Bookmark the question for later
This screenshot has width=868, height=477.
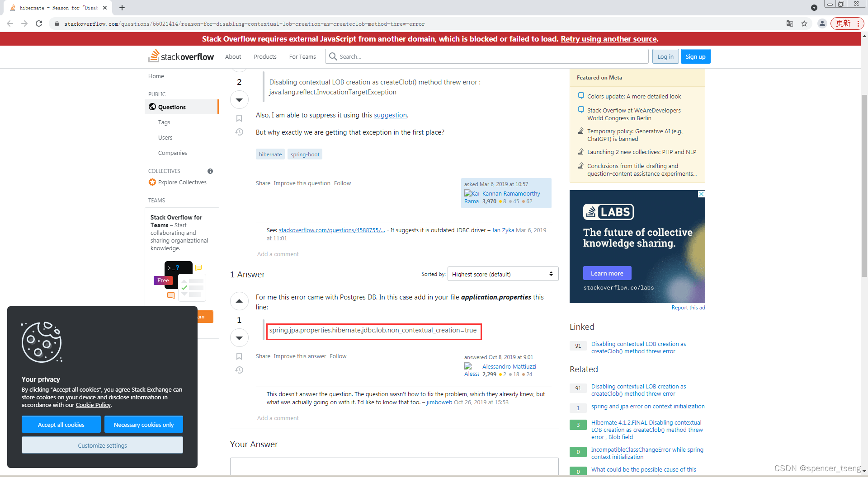click(x=239, y=118)
